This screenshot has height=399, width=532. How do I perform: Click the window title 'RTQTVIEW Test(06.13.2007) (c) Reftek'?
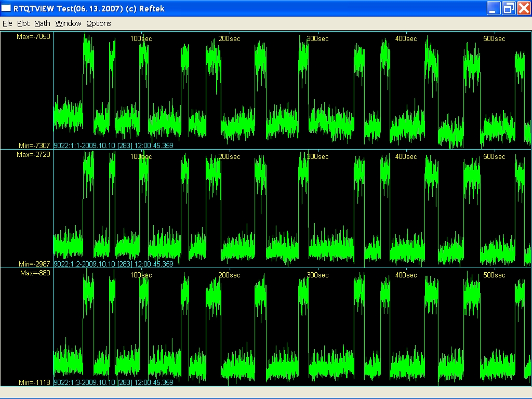[89, 8]
